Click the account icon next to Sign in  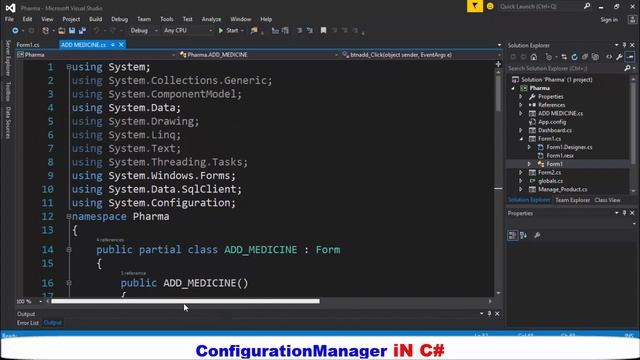click(x=633, y=19)
